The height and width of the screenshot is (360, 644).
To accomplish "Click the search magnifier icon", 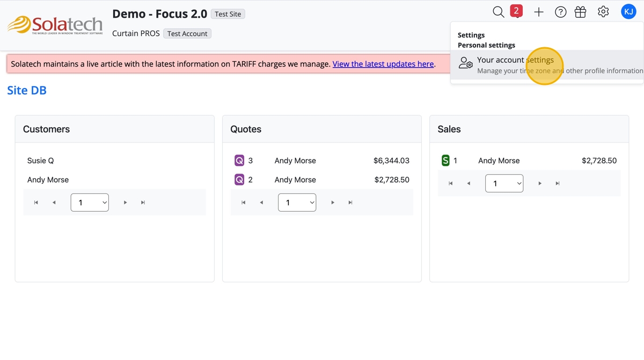I will click(x=498, y=12).
